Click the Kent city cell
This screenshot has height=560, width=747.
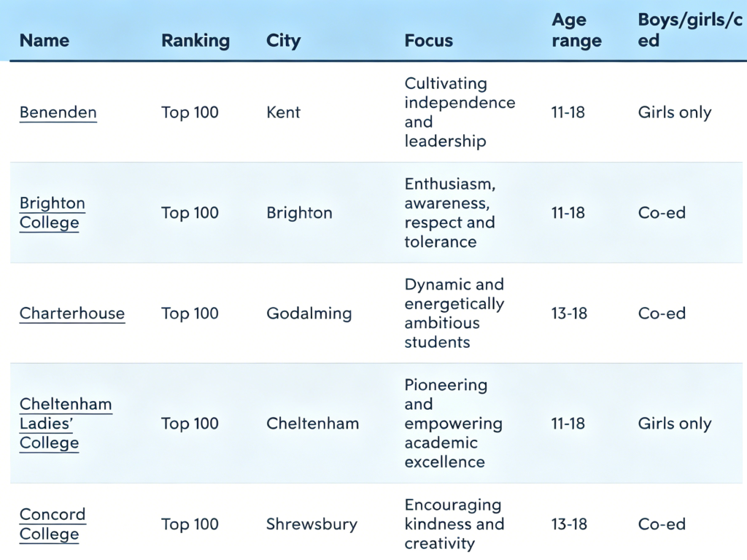click(x=283, y=112)
